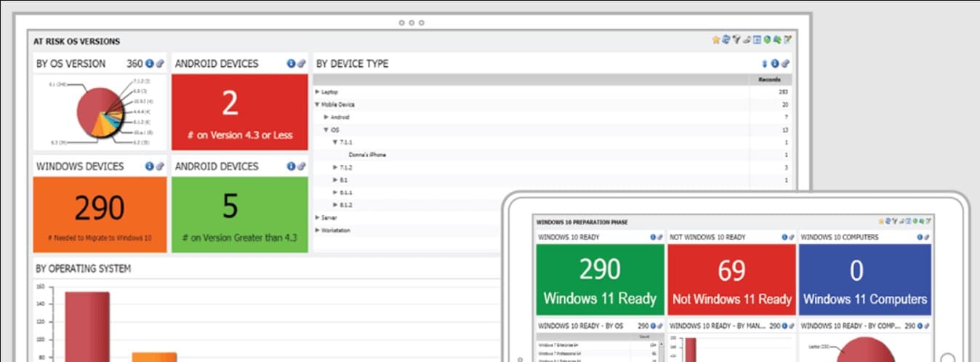The width and height of the screenshot is (980, 362).
Task: Click link icon on tablet's Windows 10 Computers widget
Action: pyautogui.click(x=925, y=237)
